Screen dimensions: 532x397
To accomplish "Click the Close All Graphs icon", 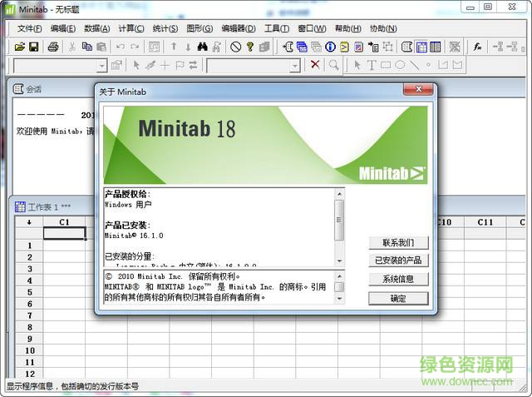I will (x=455, y=47).
